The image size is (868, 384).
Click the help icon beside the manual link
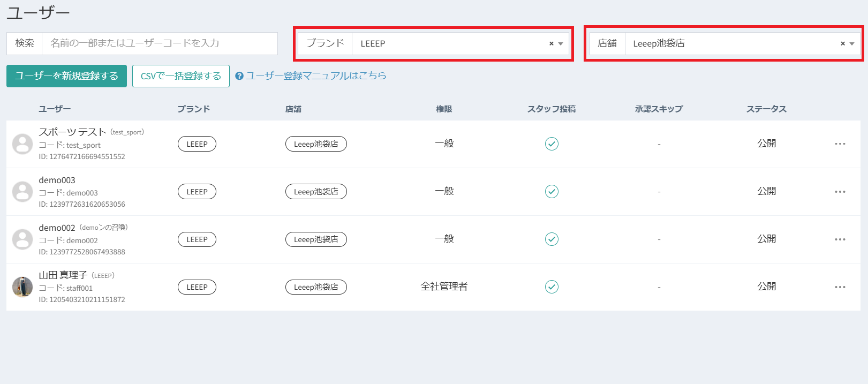coord(239,76)
